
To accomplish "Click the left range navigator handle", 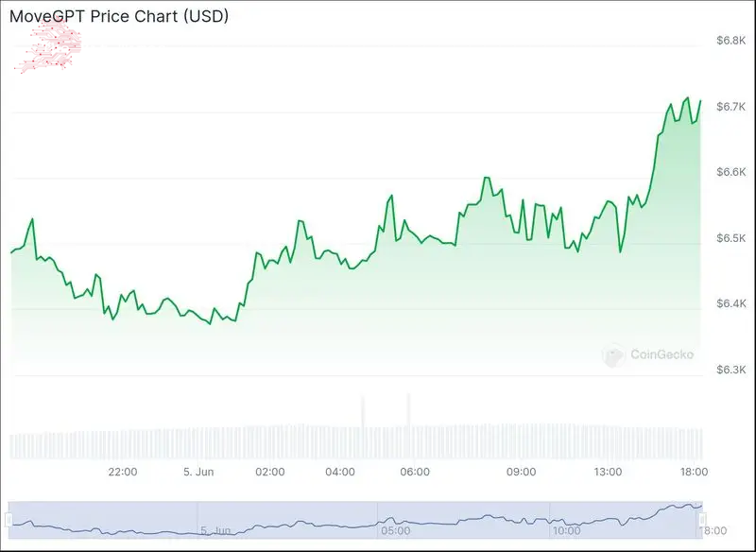I will (8, 519).
